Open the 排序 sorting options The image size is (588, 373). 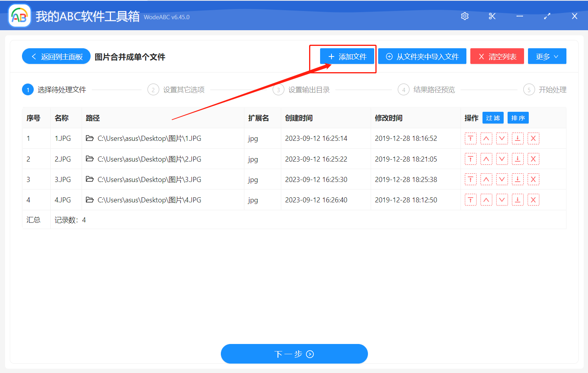click(x=518, y=117)
